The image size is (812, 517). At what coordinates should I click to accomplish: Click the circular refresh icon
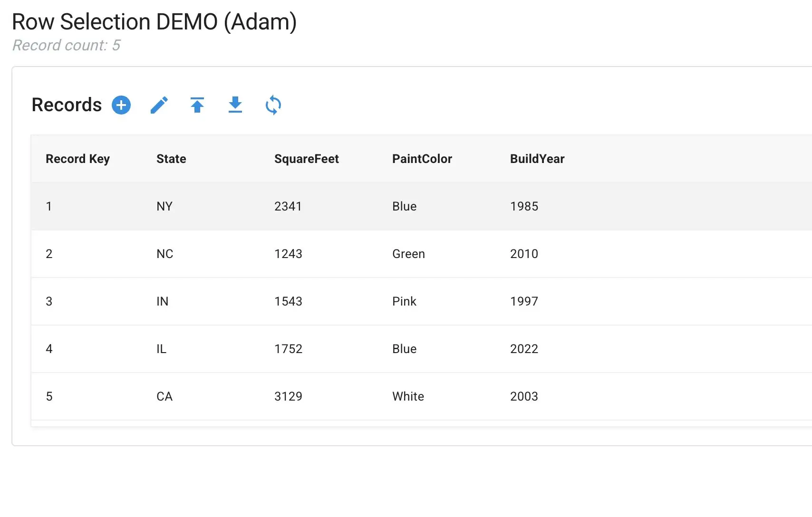click(273, 105)
